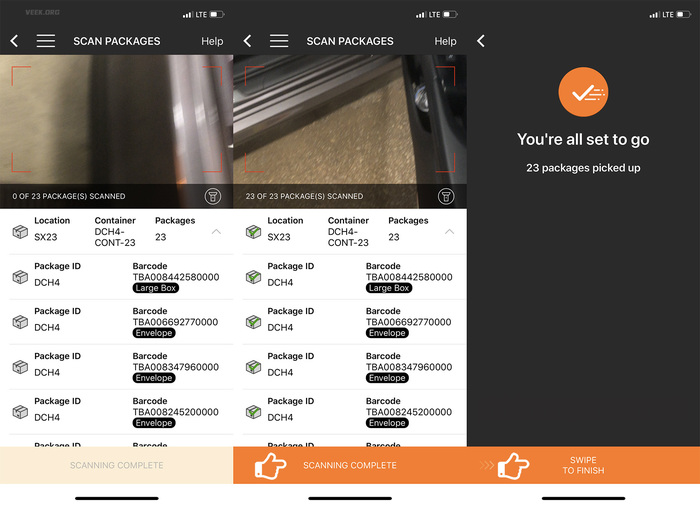Tap green box icon of Large Box package

(254, 277)
